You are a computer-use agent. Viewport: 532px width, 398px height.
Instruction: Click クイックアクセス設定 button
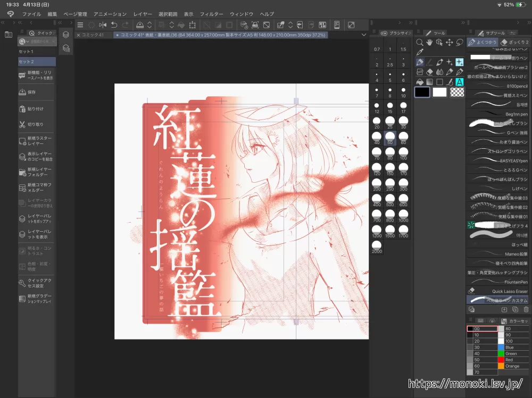point(36,284)
